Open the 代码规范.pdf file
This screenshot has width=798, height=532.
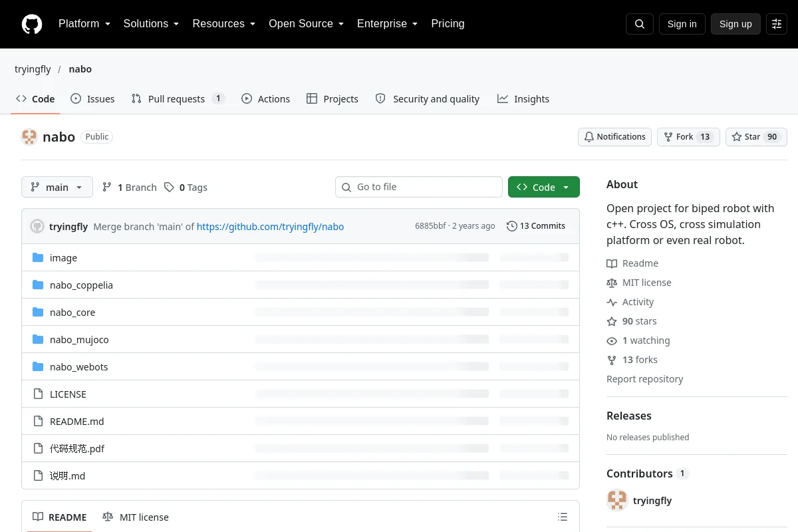click(x=77, y=449)
